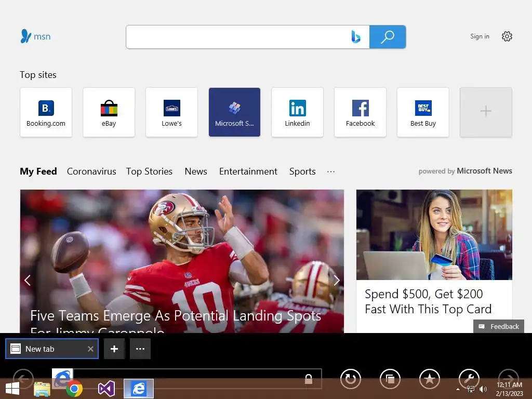532x399 pixels.
Task: Open the Page tools wrench button
Action: (x=469, y=379)
